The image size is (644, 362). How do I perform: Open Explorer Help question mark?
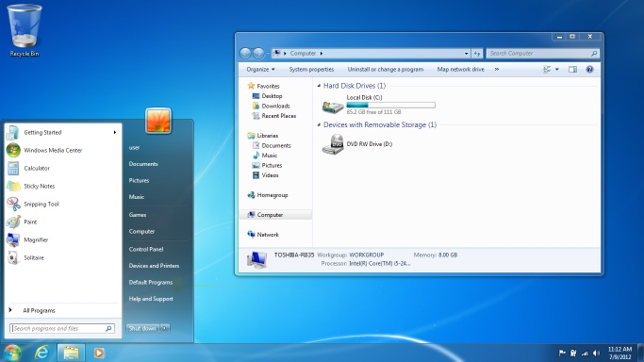click(589, 70)
